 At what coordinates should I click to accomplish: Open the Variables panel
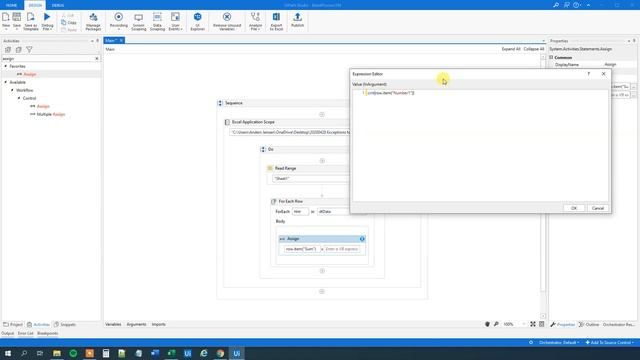coord(113,324)
